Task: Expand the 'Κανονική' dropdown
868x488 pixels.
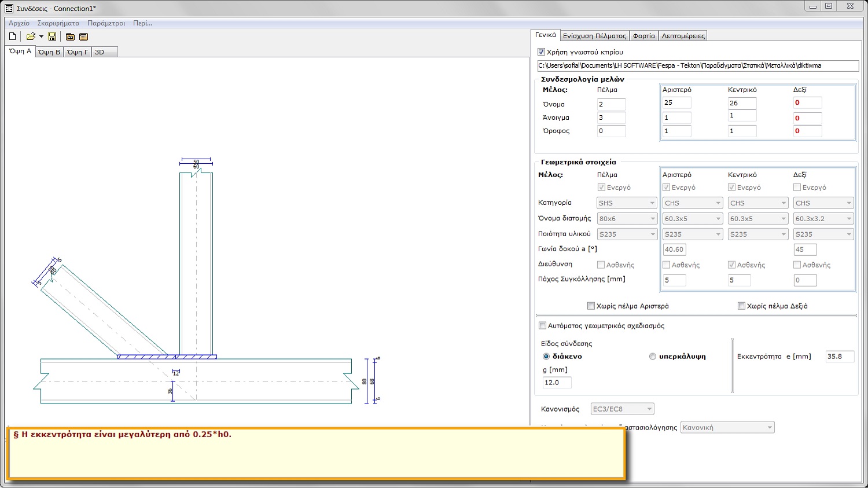Action: (727, 427)
